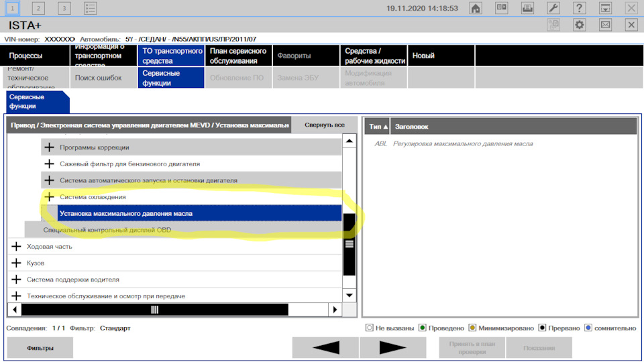Viewport: 644px width, 362px height.
Task: Click the minimize-to-tray window icon in top bar
Action: tap(605, 8)
